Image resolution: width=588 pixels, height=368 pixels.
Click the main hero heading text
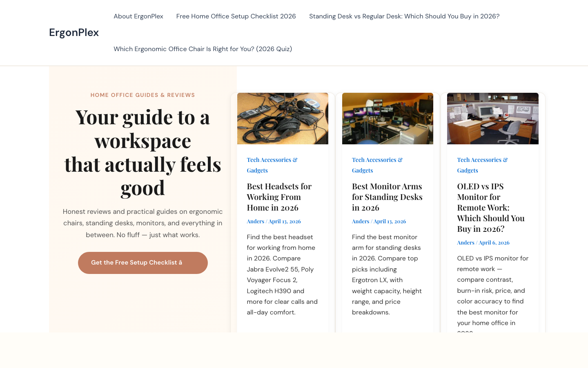pos(143,153)
